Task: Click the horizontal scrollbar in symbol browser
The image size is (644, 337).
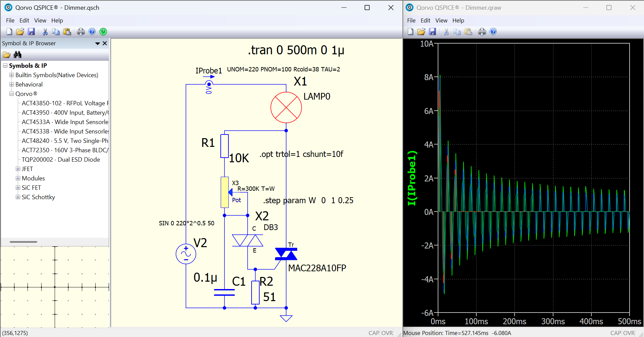Action: coord(23,242)
